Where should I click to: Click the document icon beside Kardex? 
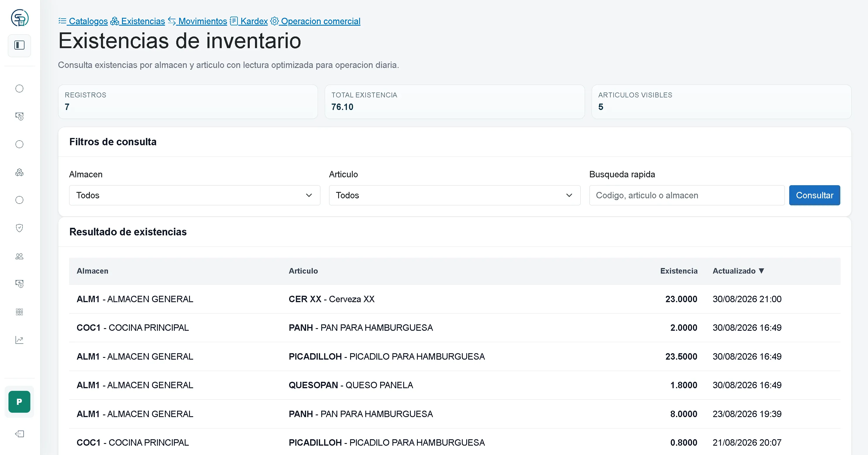click(x=234, y=21)
